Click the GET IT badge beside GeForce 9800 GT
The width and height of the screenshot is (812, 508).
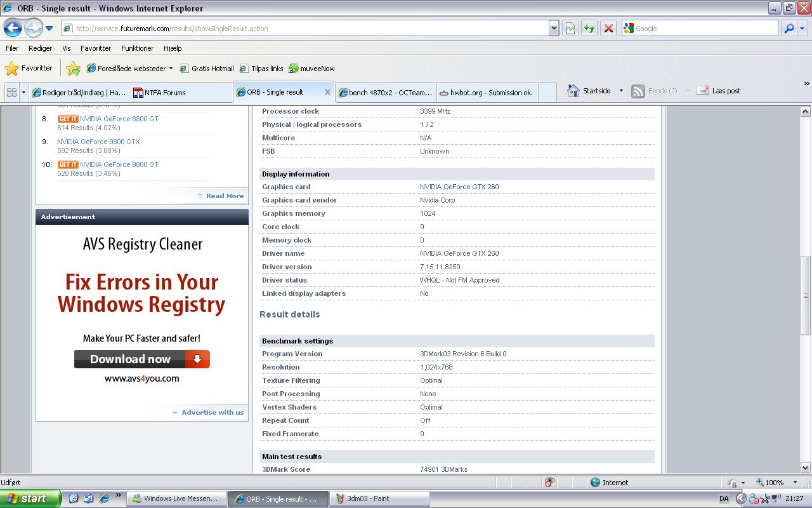[x=68, y=164]
